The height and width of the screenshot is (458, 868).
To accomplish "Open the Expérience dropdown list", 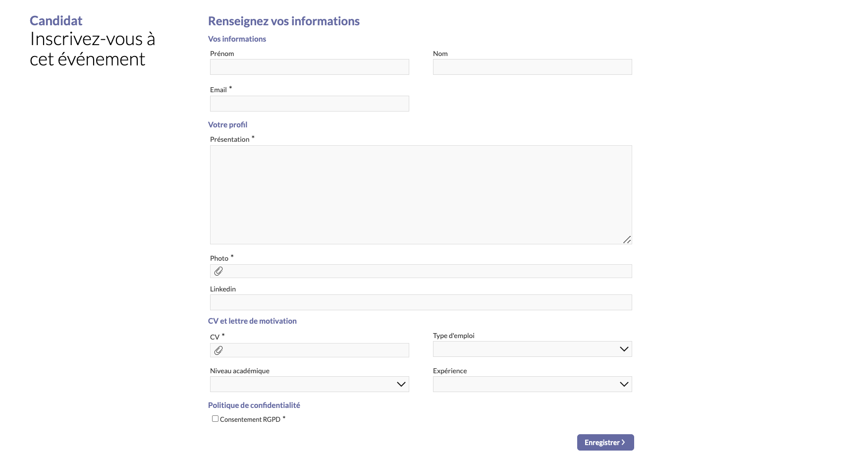I will point(532,384).
